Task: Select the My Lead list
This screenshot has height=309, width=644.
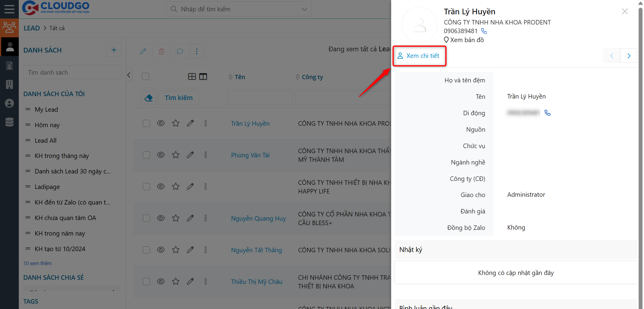Action: [46, 110]
